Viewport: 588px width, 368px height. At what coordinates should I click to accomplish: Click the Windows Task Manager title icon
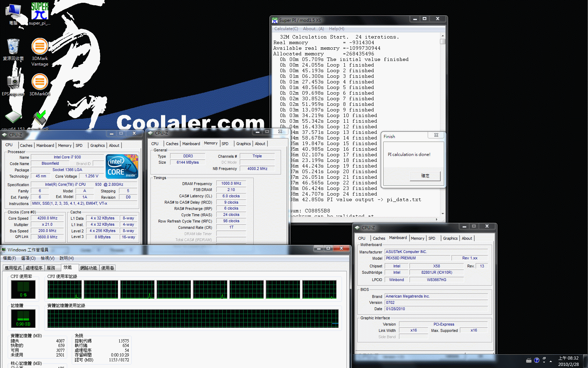(x=3, y=250)
